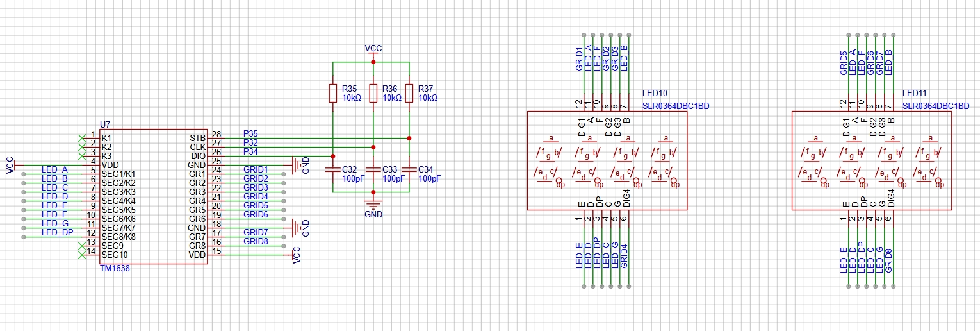The image size is (980, 331).
Task: Select the LED11 display component body
Action: (872, 160)
